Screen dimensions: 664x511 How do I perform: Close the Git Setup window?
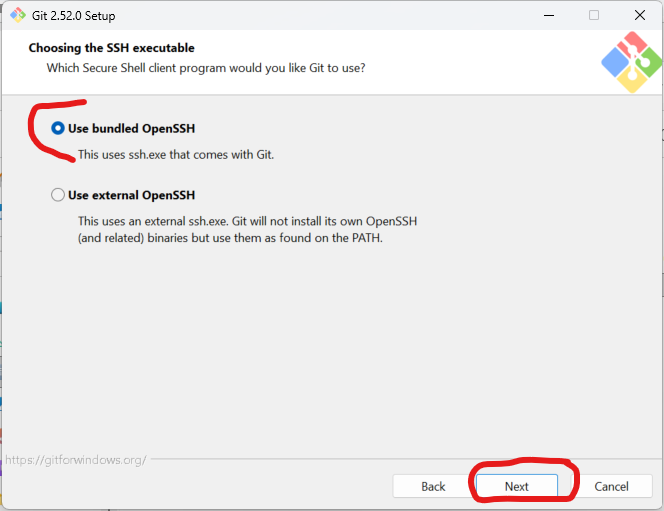[640, 15]
